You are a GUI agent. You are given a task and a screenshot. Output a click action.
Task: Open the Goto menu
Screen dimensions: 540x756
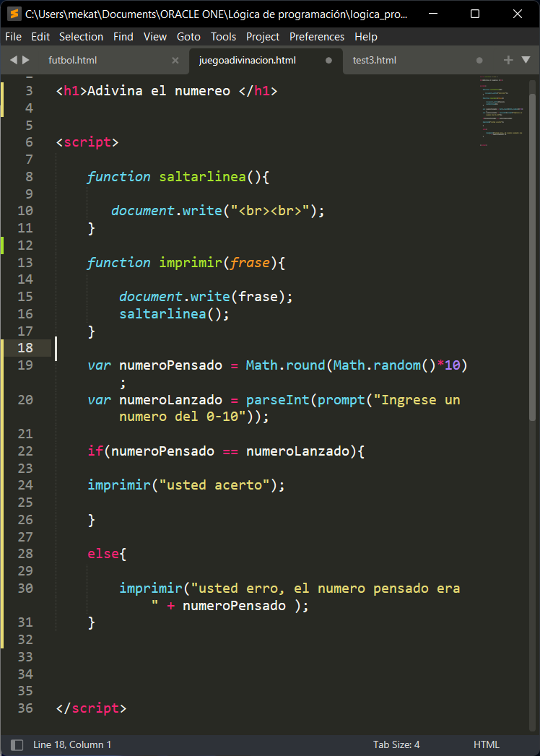click(189, 37)
